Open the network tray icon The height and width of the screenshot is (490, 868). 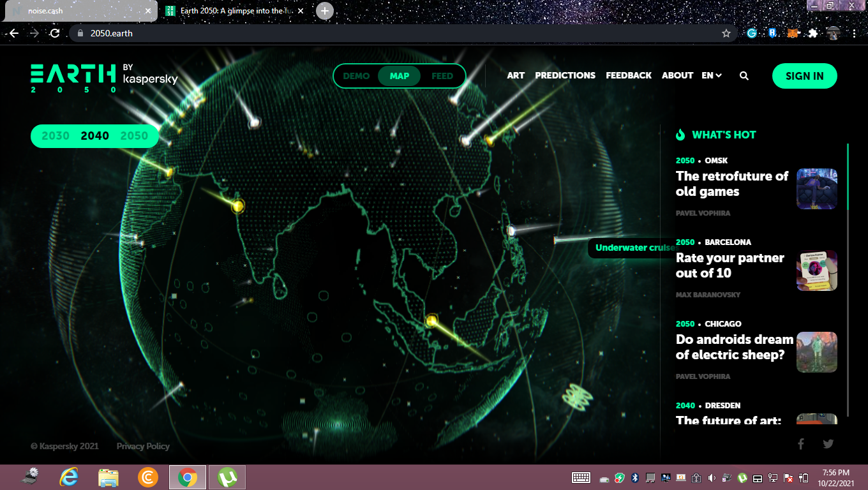773,477
